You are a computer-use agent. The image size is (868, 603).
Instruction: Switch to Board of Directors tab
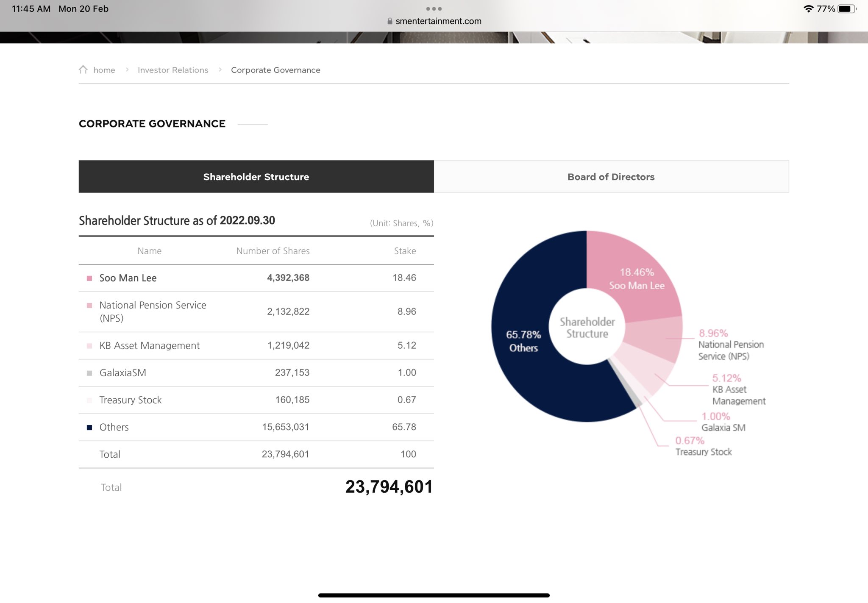click(611, 177)
